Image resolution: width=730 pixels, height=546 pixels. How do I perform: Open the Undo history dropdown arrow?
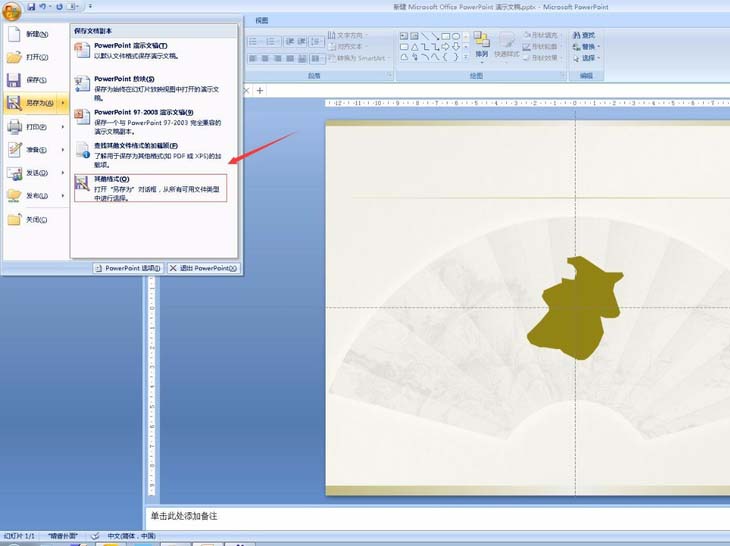(x=50, y=7)
